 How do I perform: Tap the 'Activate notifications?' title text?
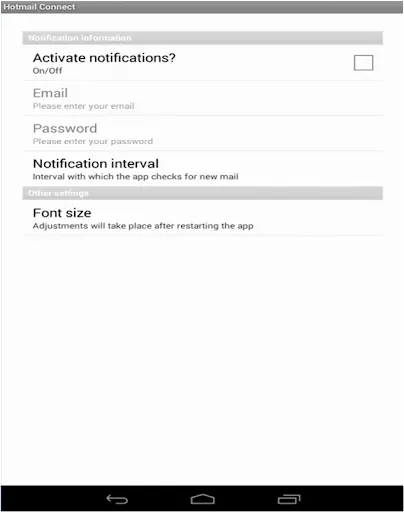pos(104,58)
